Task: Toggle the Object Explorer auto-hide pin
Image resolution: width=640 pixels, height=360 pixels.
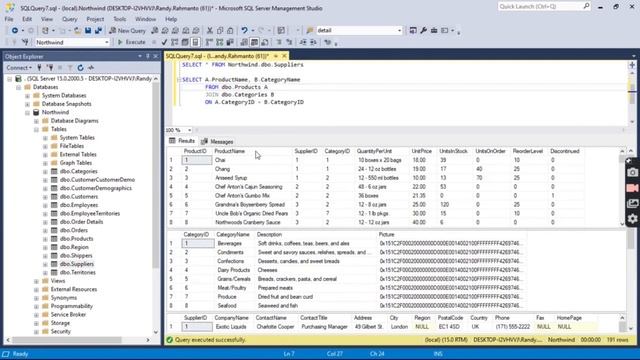Action: click(148, 56)
